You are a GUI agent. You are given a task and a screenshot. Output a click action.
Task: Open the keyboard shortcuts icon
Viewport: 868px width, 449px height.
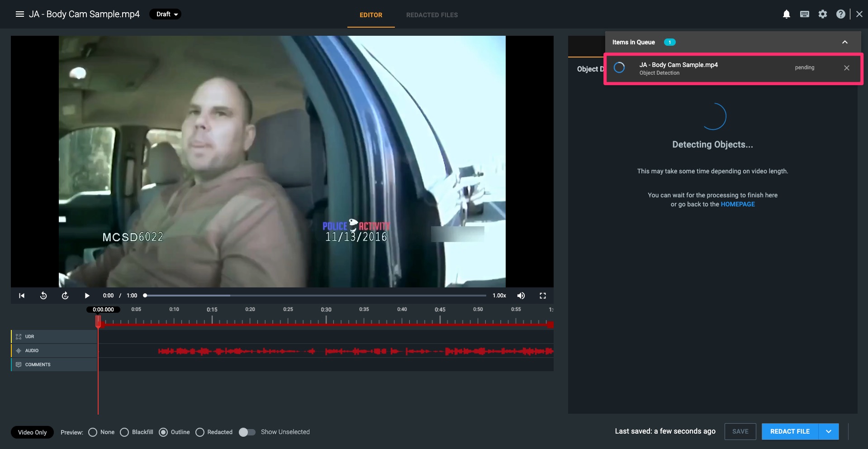pos(805,14)
